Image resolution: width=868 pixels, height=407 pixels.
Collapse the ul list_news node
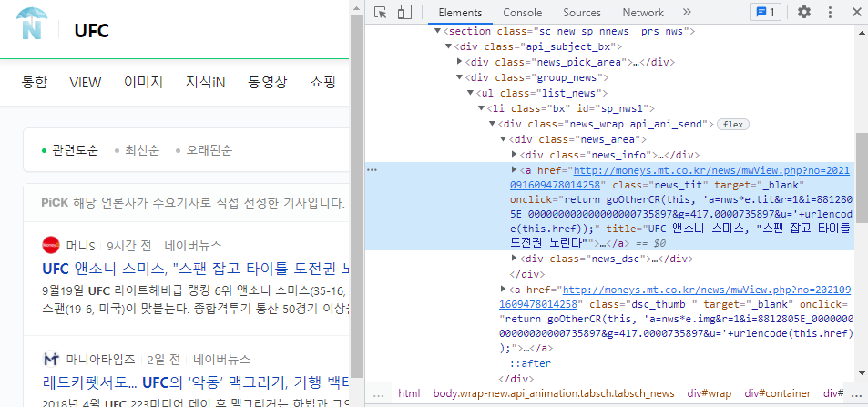click(x=470, y=93)
